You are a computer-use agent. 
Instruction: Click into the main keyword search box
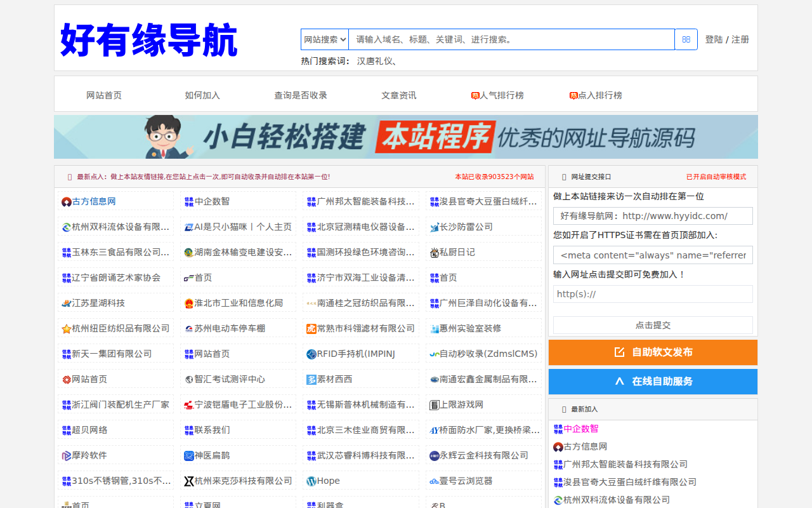511,39
